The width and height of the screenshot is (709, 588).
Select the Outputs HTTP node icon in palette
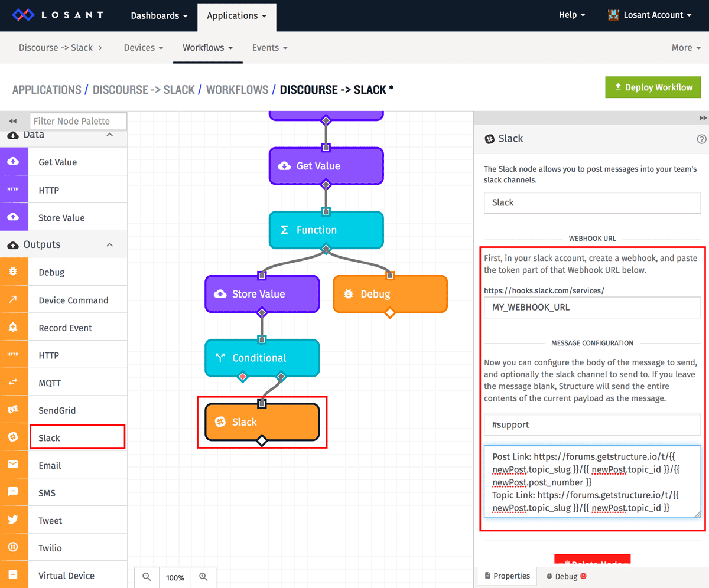tap(13, 355)
